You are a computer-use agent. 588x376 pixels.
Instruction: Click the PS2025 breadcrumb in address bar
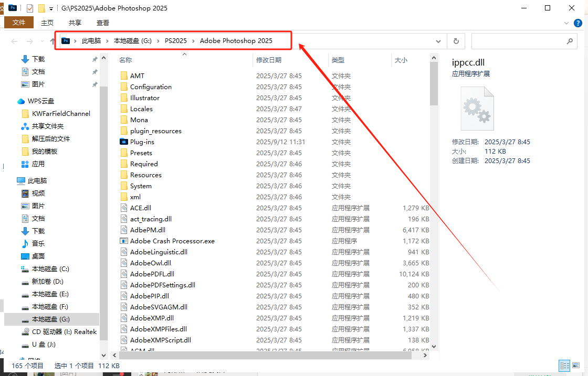point(176,41)
